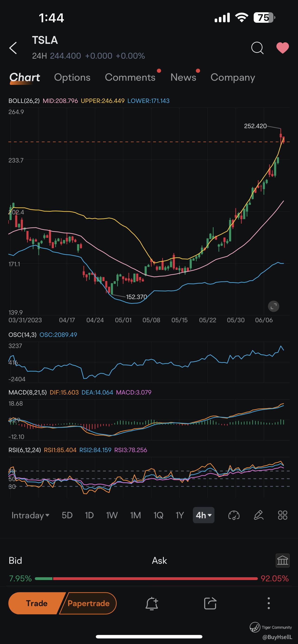Tap the LOWER:171.143 band value

(148, 101)
